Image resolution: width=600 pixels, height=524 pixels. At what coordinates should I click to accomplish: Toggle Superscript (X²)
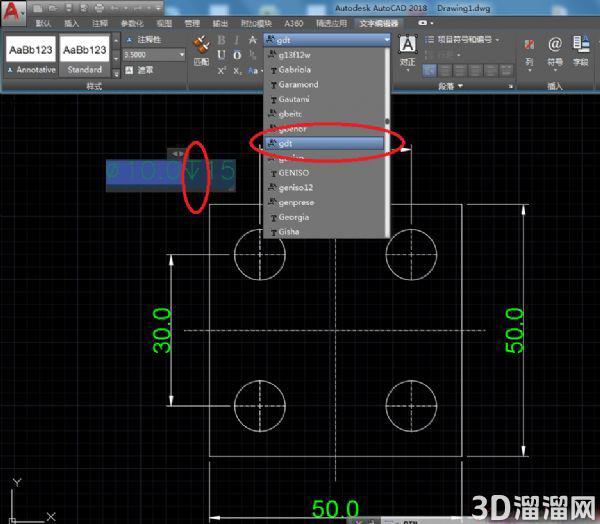coord(222,71)
